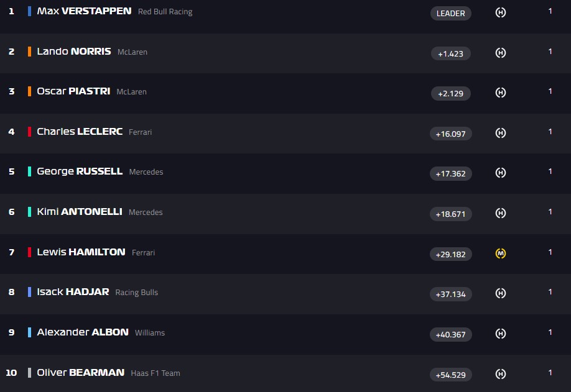Click the hard tyre icon in Verstappen's row
571x392 pixels.
click(500, 12)
